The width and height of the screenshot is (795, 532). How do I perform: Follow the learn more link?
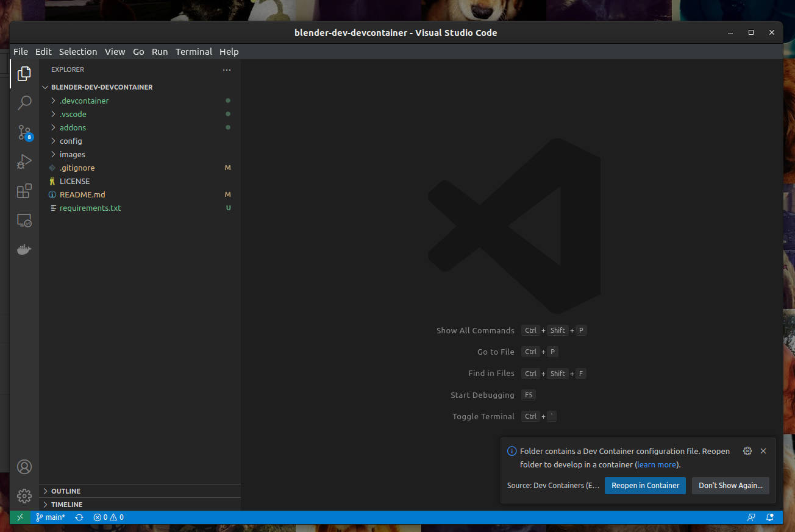(657, 464)
